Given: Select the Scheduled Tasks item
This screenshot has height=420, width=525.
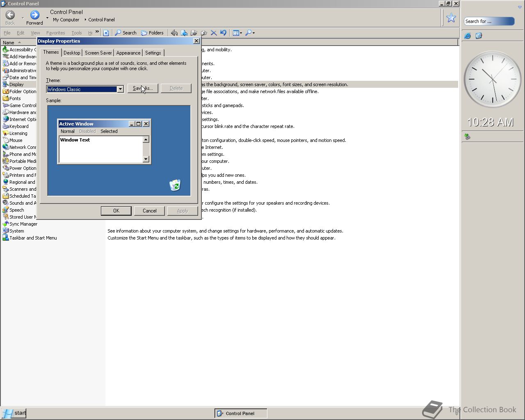Looking at the screenshot, I should [x=19, y=196].
